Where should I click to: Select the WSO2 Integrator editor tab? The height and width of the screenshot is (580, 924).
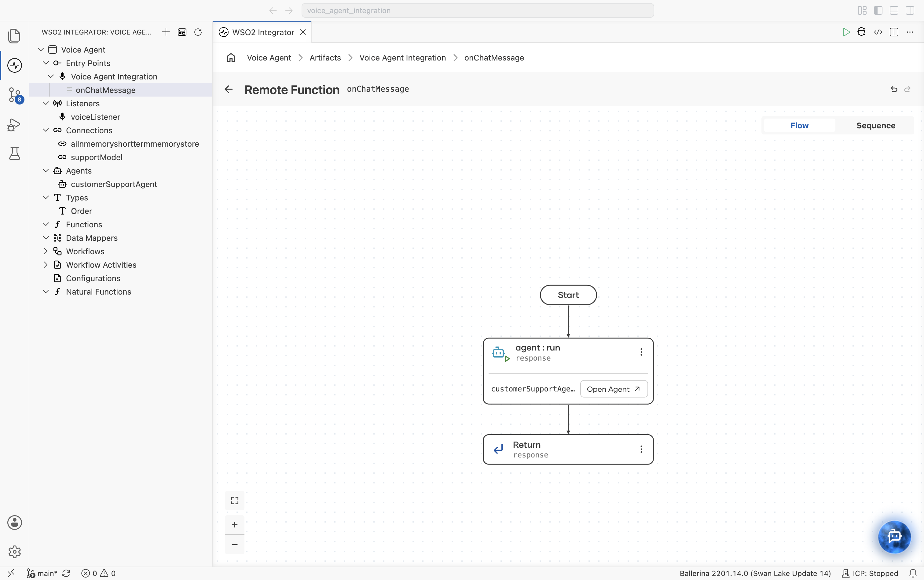click(263, 32)
